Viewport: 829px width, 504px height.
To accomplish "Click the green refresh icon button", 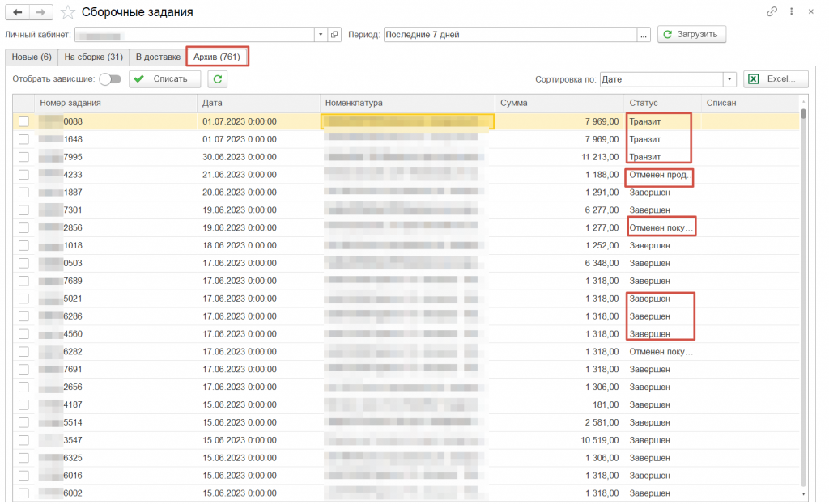I will pos(217,78).
